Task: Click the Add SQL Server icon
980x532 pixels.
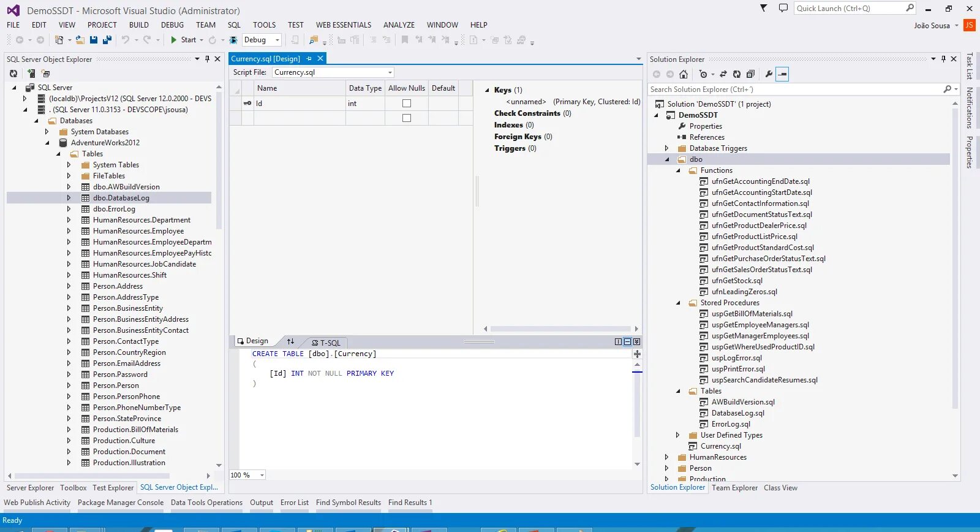Action: coord(31,74)
